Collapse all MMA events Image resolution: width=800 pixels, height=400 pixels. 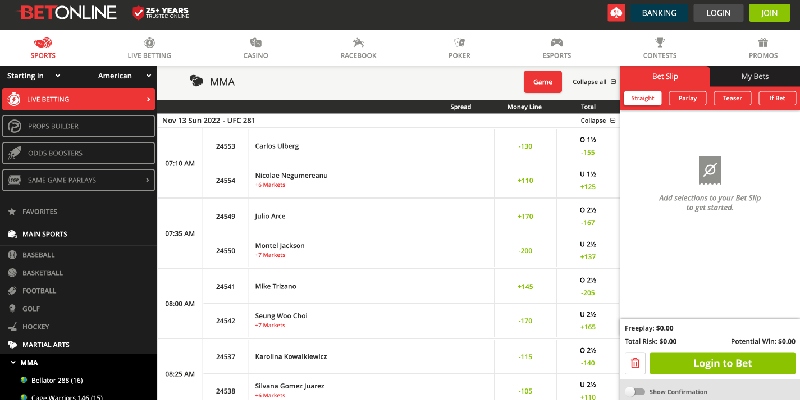(x=594, y=82)
